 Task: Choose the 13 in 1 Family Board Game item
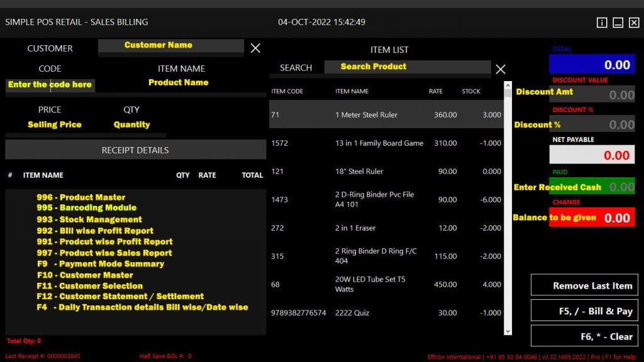[x=386, y=143]
